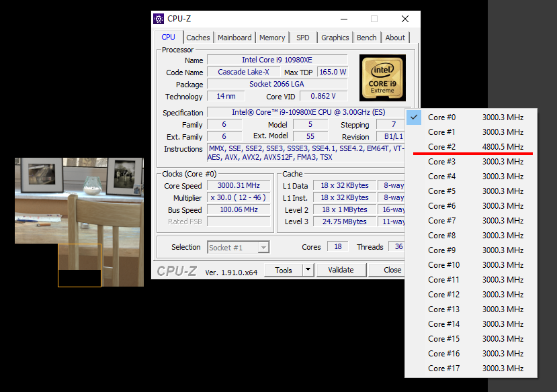Click the Technology value 14 nm
The height and width of the screenshot is (392, 557).
(226, 96)
